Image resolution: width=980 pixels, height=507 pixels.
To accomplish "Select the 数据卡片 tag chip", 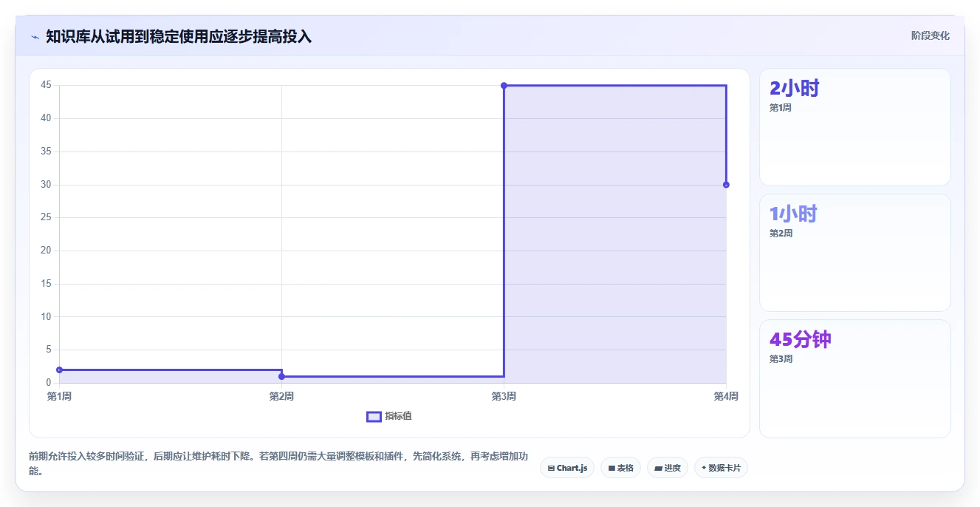I will (x=721, y=468).
